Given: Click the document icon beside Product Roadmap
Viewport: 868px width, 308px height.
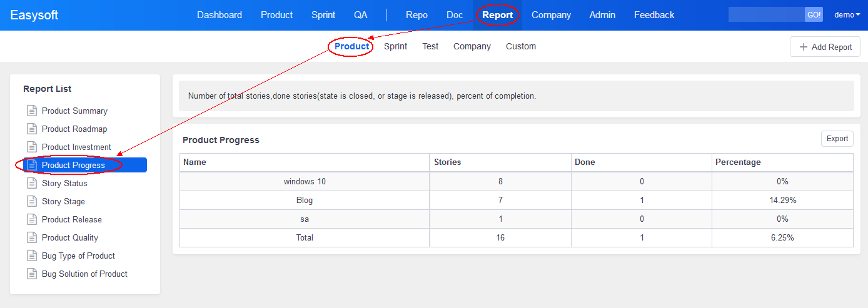Looking at the screenshot, I should (x=31, y=129).
